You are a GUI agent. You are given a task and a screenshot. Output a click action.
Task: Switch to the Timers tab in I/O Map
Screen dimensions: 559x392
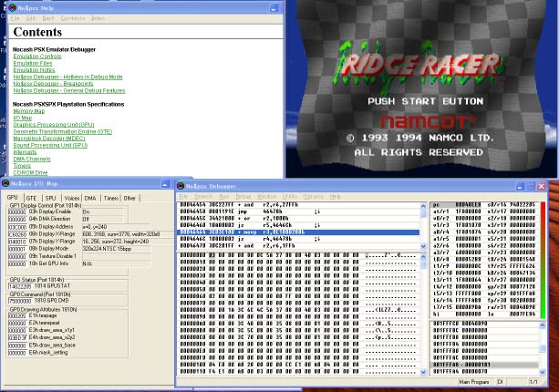(x=111, y=198)
